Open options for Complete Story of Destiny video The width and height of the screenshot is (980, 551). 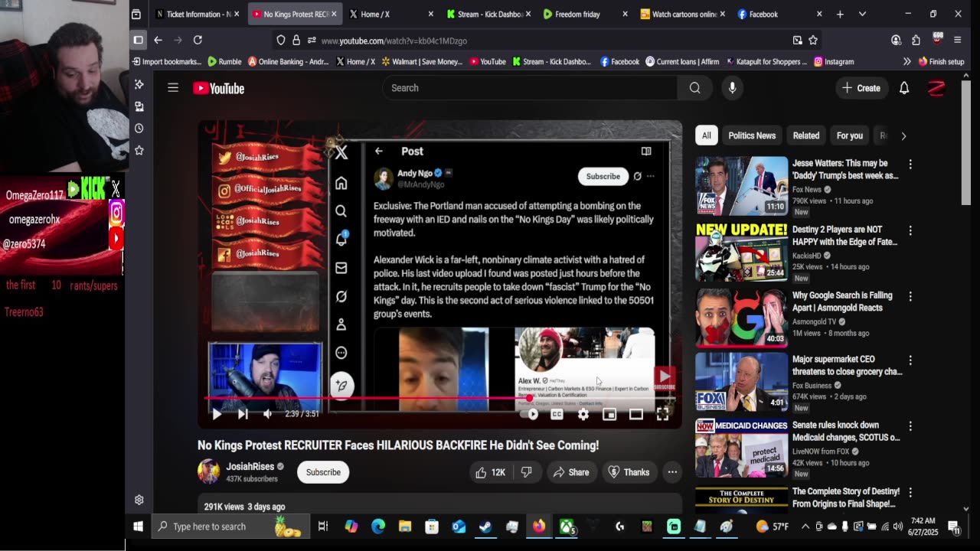(910, 492)
